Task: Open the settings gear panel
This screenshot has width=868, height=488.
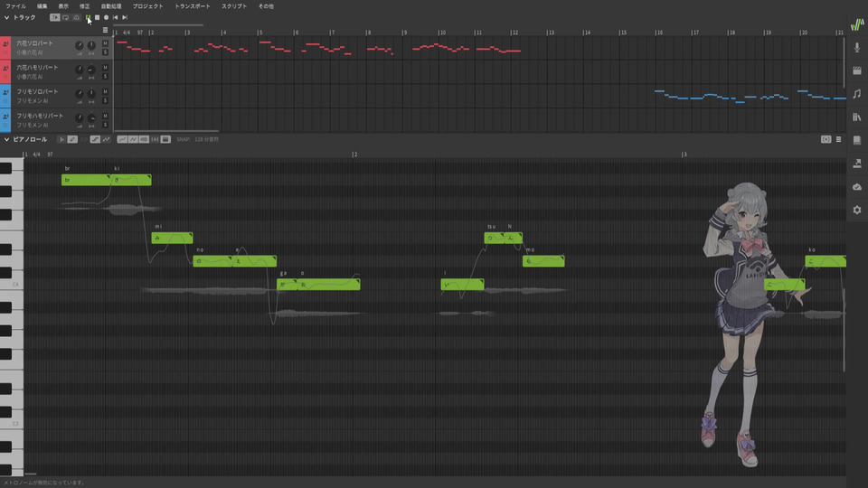Action: [857, 211]
